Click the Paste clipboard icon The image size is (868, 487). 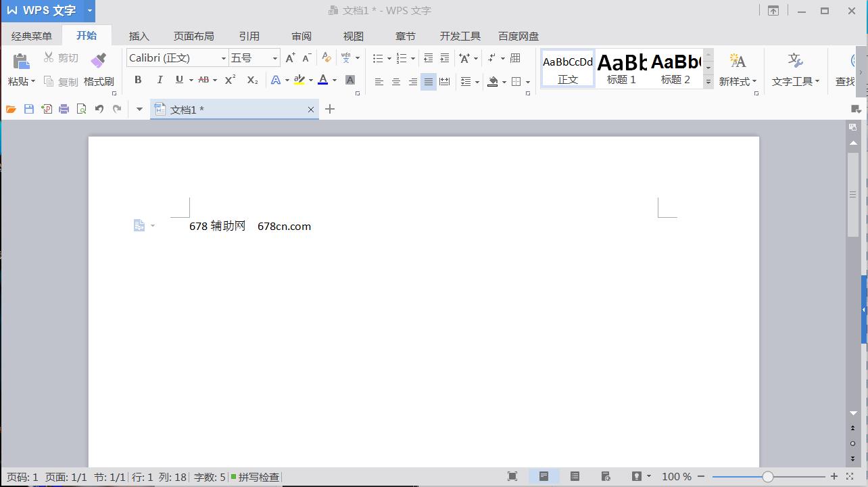[x=21, y=61]
